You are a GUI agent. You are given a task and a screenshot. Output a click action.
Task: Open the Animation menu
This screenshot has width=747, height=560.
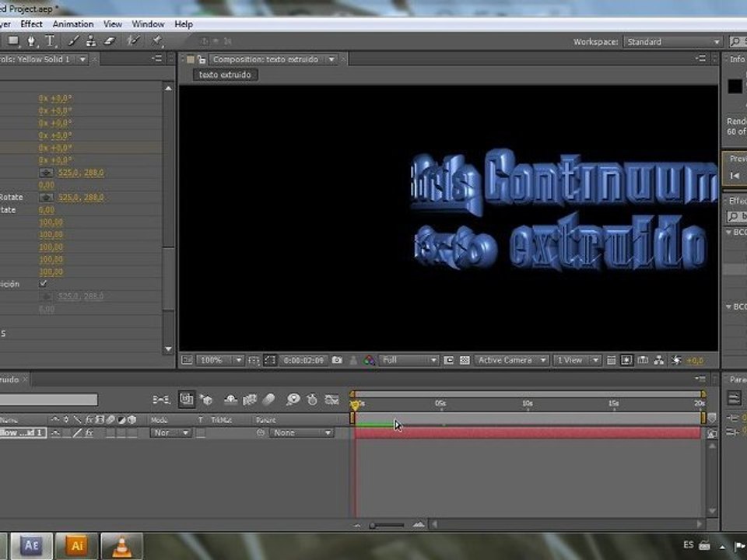tap(73, 24)
